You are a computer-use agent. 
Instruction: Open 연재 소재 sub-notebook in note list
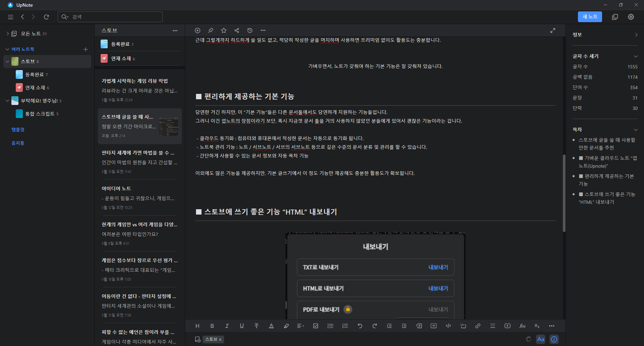pyautogui.click(x=140, y=58)
